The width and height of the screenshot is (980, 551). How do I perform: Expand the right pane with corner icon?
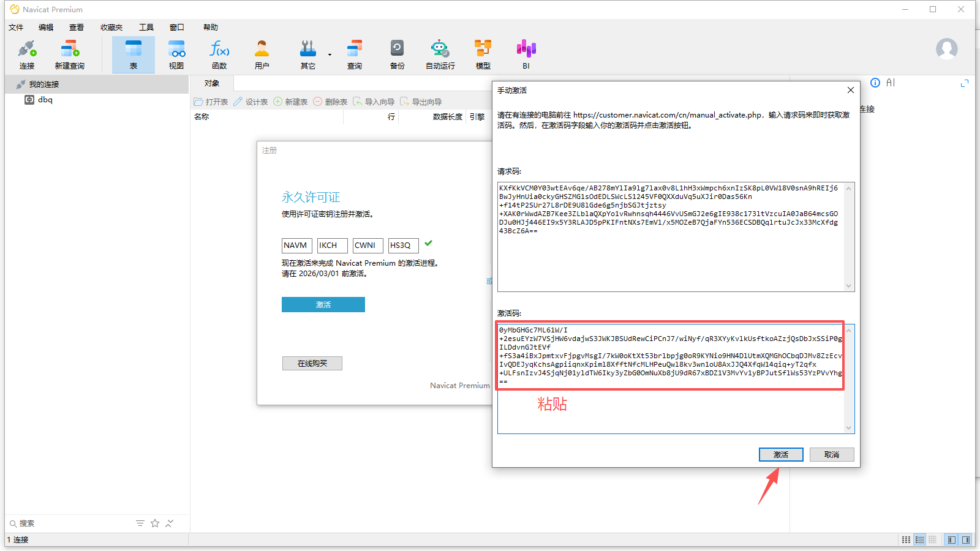click(965, 83)
